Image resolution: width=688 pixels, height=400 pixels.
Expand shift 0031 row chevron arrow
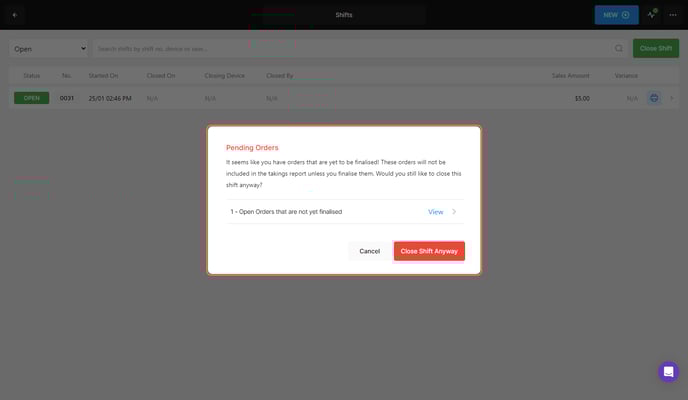tap(672, 98)
